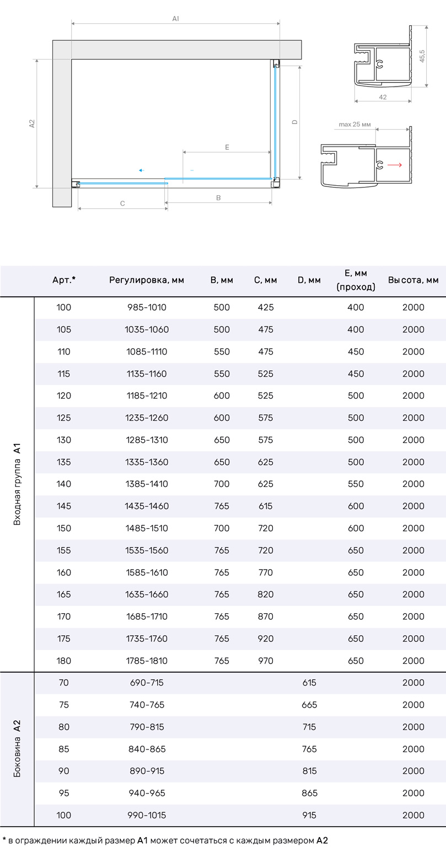
Task: Click the 690-715 adjustment range cell
Action: click(x=147, y=683)
